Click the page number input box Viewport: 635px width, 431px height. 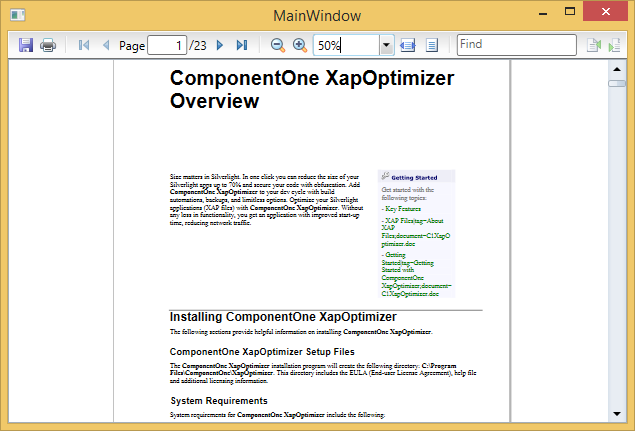click(x=167, y=45)
